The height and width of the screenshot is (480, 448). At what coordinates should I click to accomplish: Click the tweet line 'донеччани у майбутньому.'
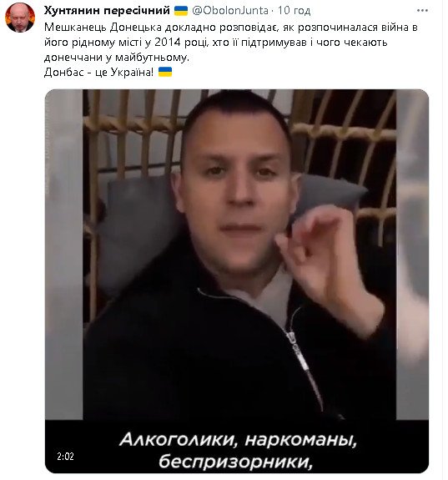(x=117, y=58)
